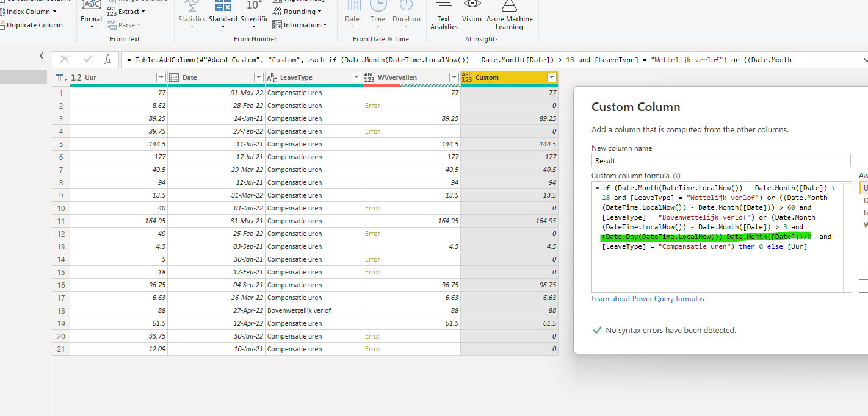The image size is (868, 416).
Task: Click the fx function icon
Action: 107,59
